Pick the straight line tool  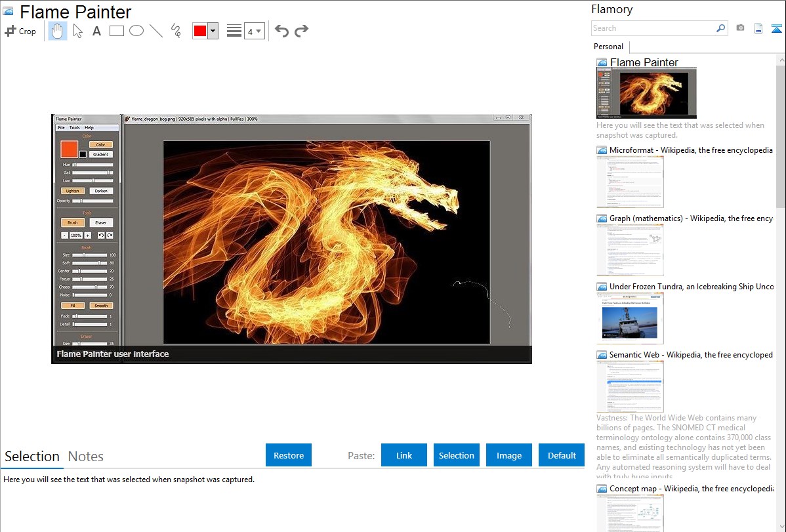click(156, 31)
